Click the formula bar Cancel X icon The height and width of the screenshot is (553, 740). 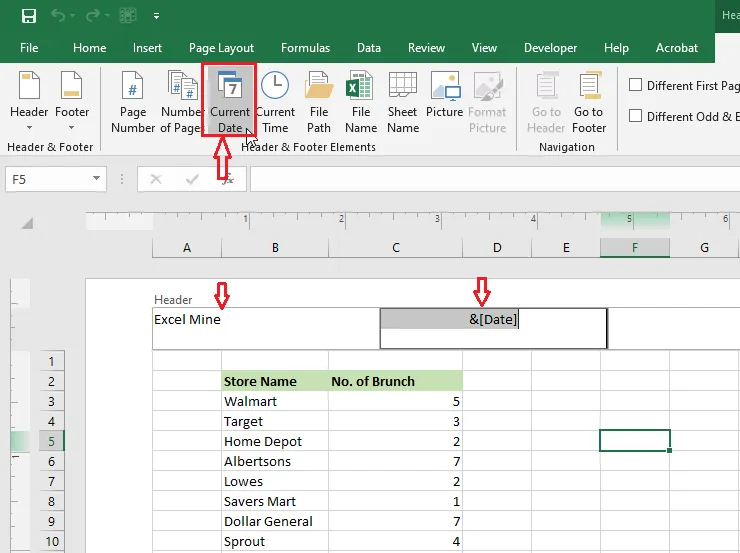point(156,179)
